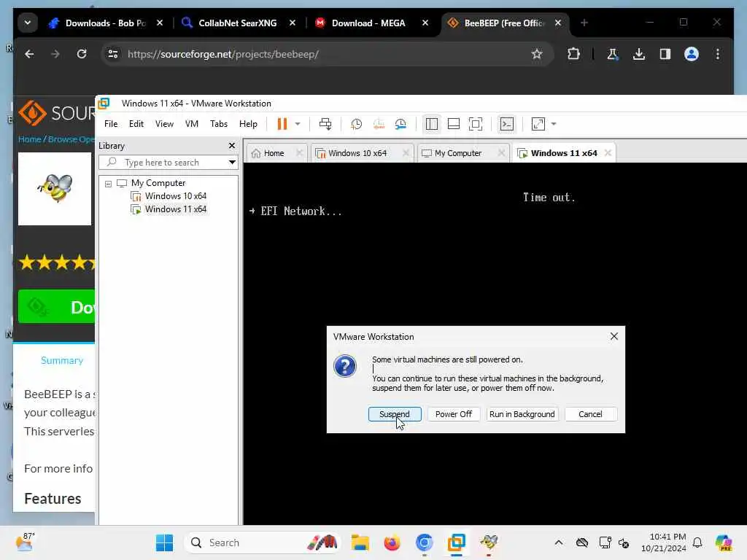Open the Summary tab on SourceForge page
Viewport: 747px width, 560px height.
62,360
